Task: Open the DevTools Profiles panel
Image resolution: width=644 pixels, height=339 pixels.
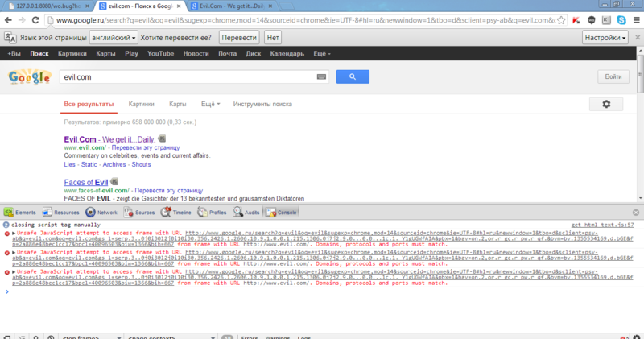Action: pos(212,212)
